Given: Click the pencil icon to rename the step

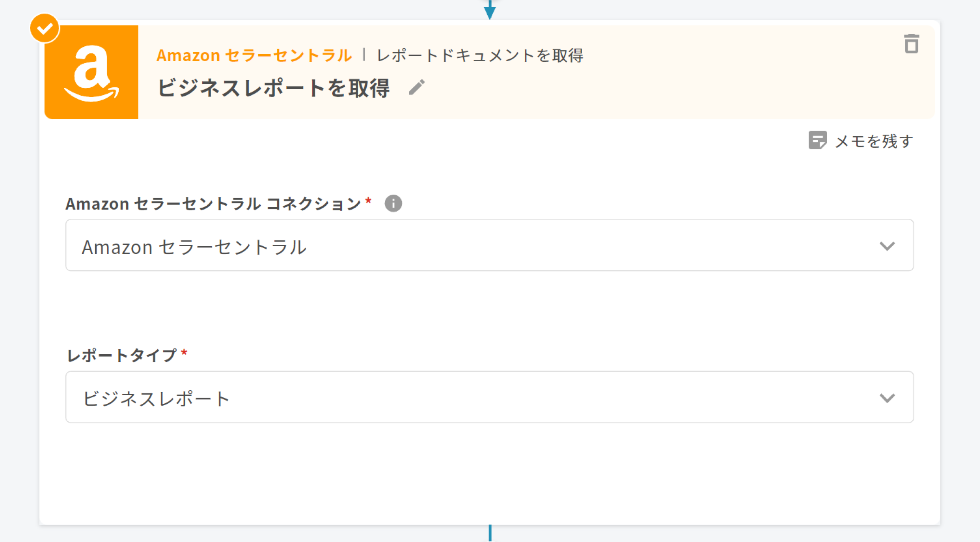Looking at the screenshot, I should click(416, 87).
